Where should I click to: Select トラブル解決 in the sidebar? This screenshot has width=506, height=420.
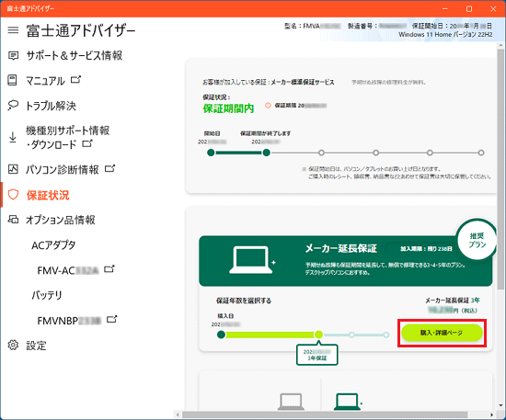point(51,106)
